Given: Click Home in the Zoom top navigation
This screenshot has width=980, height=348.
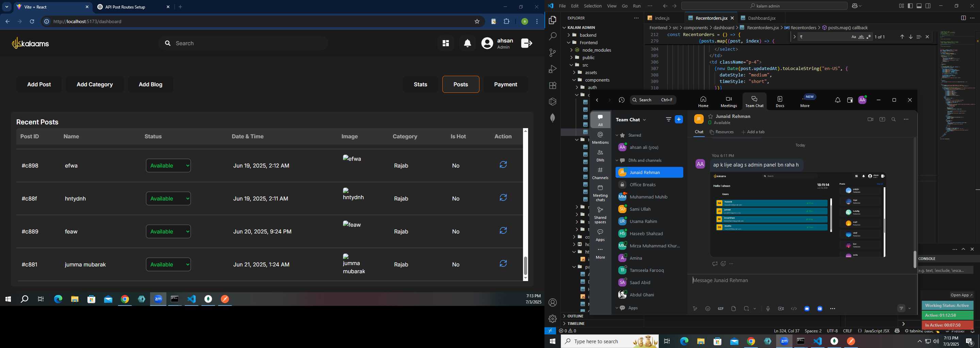Looking at the screenshot, I should pos(703,101).
